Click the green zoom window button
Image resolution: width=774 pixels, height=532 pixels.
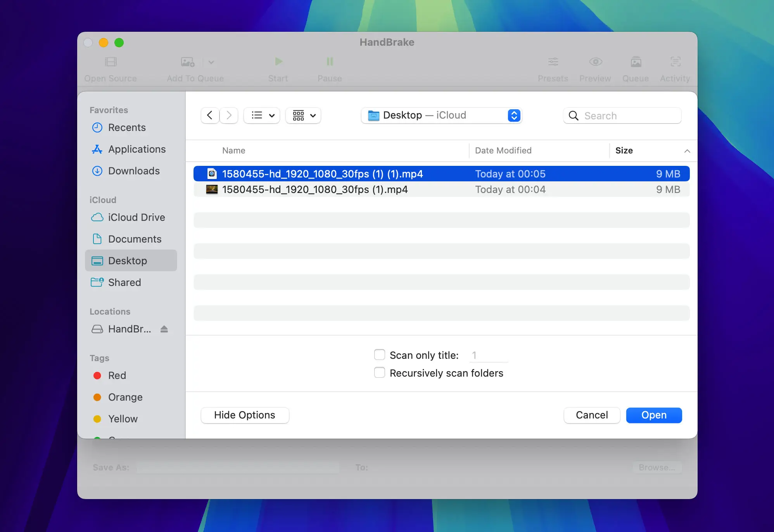(x=119, y=43)
